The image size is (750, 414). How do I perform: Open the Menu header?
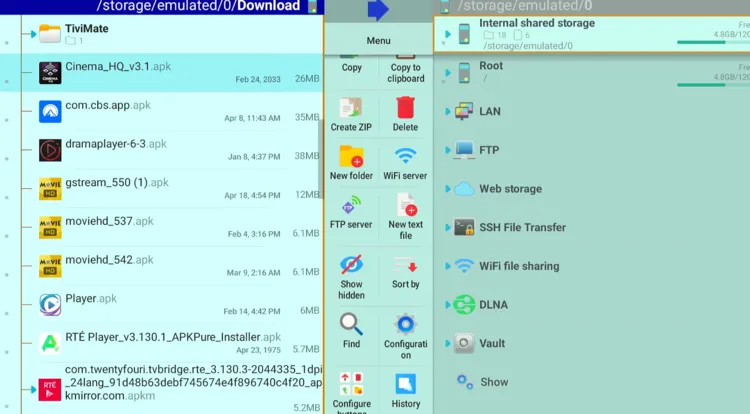click(x=378, y=41)
